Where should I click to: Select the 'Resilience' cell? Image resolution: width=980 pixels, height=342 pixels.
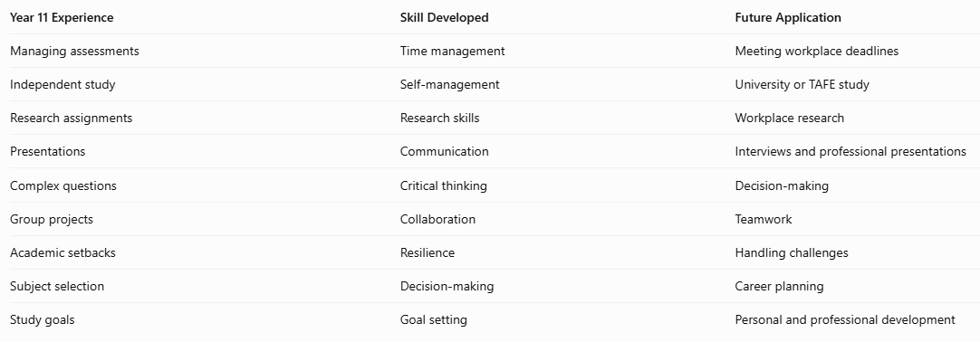[x=428, y=252]
